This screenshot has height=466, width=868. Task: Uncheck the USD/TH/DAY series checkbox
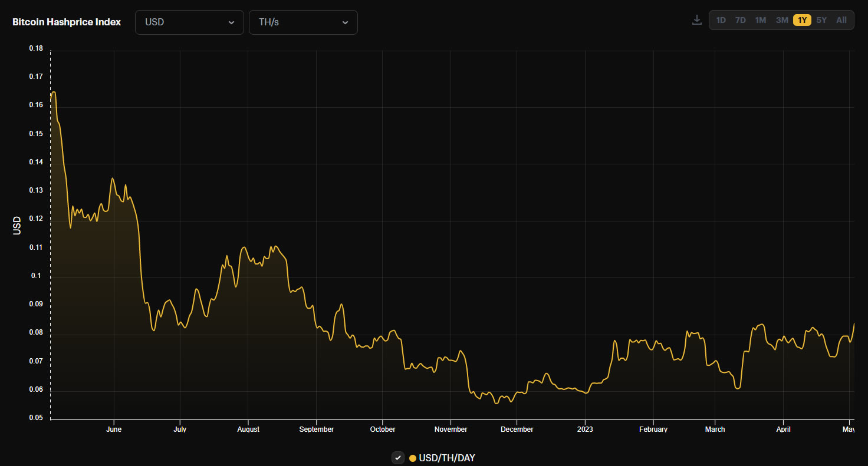[x=398, y=458]
